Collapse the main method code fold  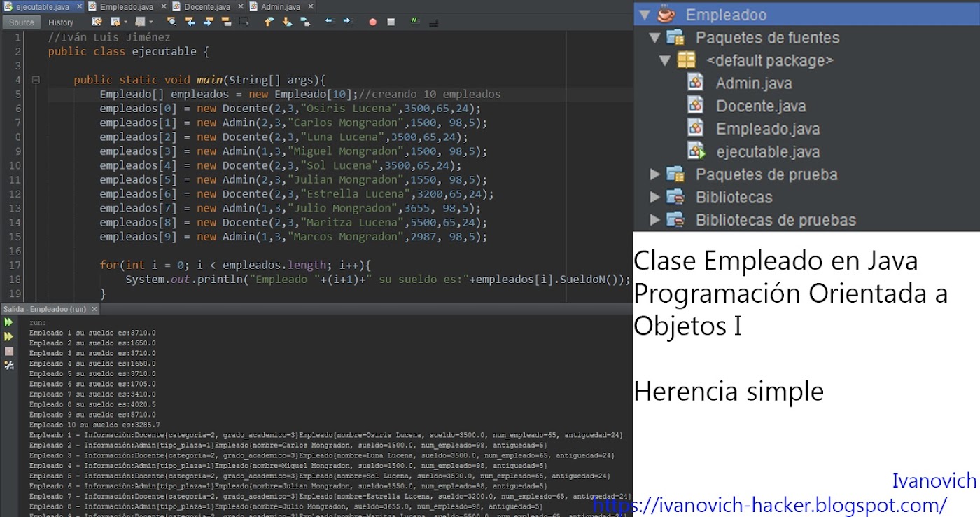[x=35, y=79]
